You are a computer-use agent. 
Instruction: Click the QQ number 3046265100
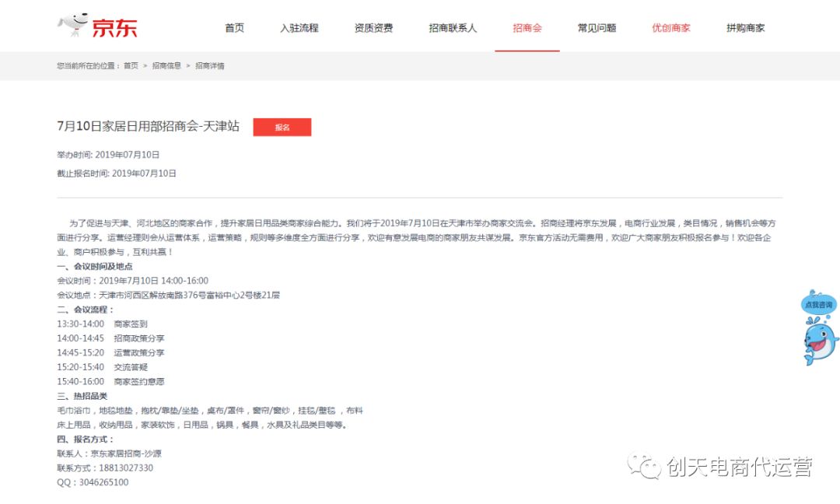pos(104,482)
